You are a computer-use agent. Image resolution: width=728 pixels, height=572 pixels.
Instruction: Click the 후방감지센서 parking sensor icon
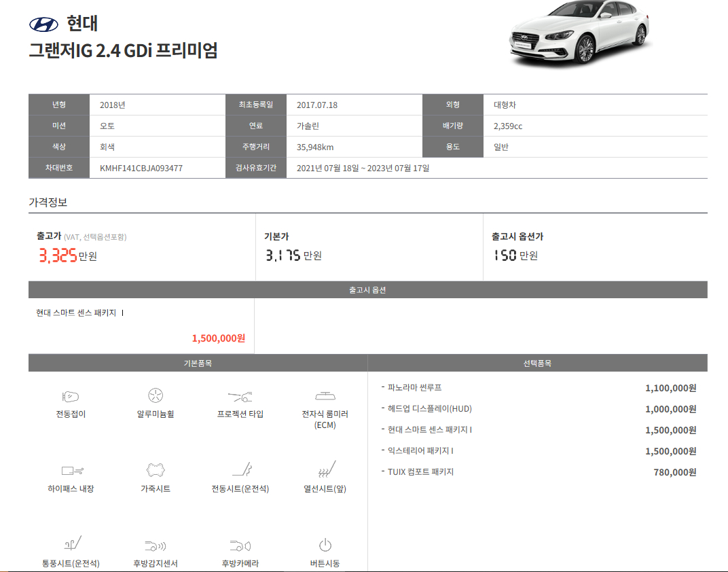[156, 546]
